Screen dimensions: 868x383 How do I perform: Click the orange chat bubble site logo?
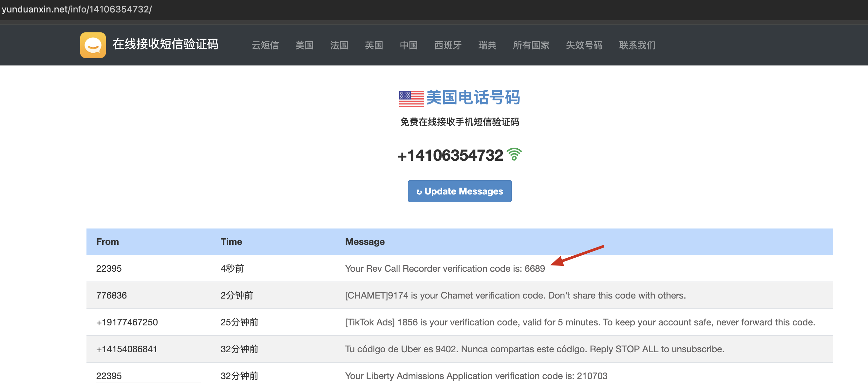93,45
